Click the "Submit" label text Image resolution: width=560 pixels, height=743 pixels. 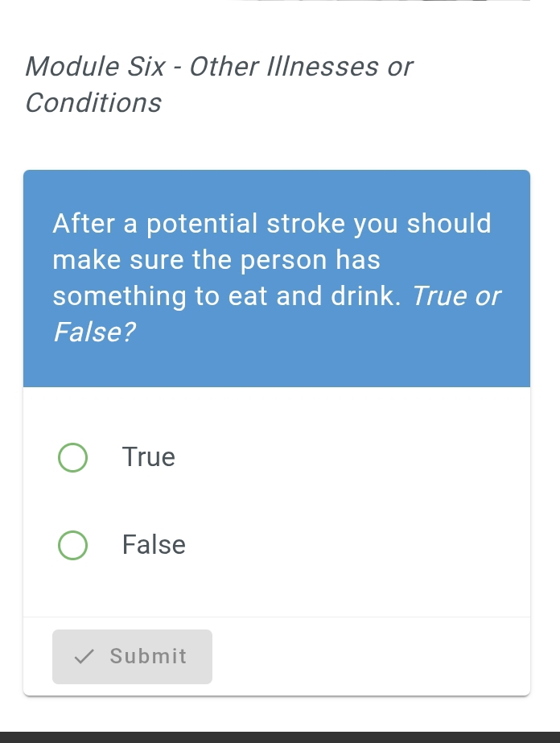tap(148, 657)
